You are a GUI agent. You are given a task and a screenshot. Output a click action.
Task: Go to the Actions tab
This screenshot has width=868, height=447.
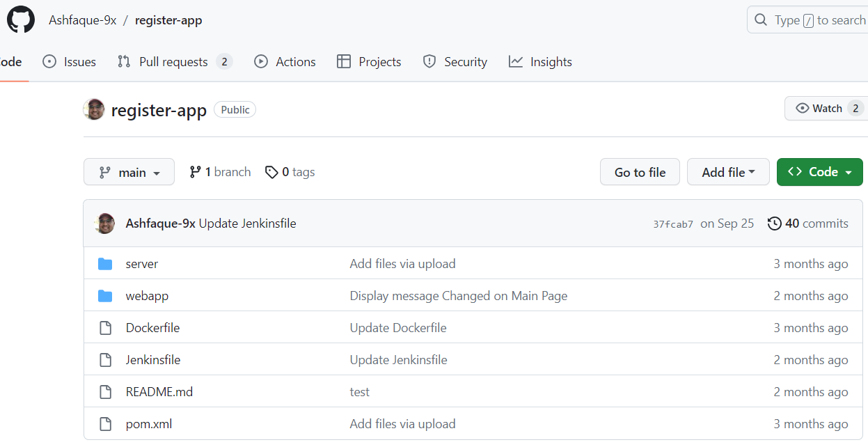point(285,62)
